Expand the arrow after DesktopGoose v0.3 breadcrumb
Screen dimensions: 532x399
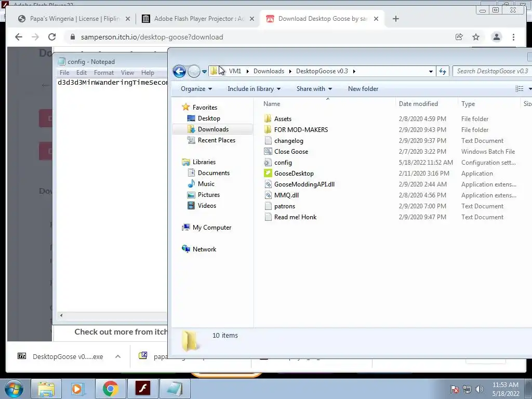[354, 71]
